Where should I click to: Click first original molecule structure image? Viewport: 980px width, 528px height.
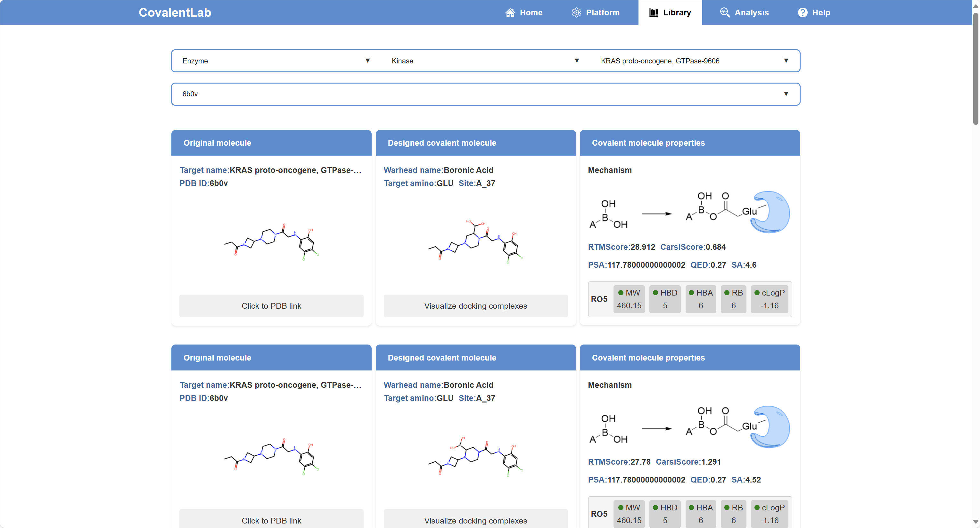tap(271, 242)
